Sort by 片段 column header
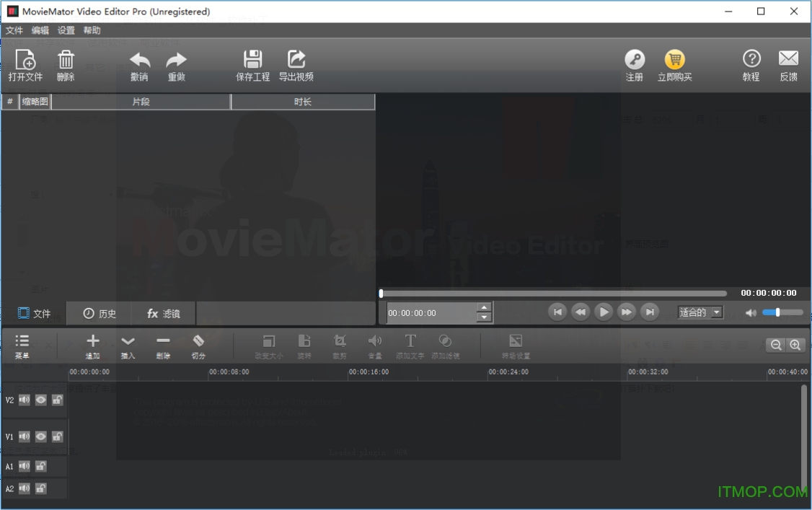This screenshot has width=812, height=510. point(141,102)
